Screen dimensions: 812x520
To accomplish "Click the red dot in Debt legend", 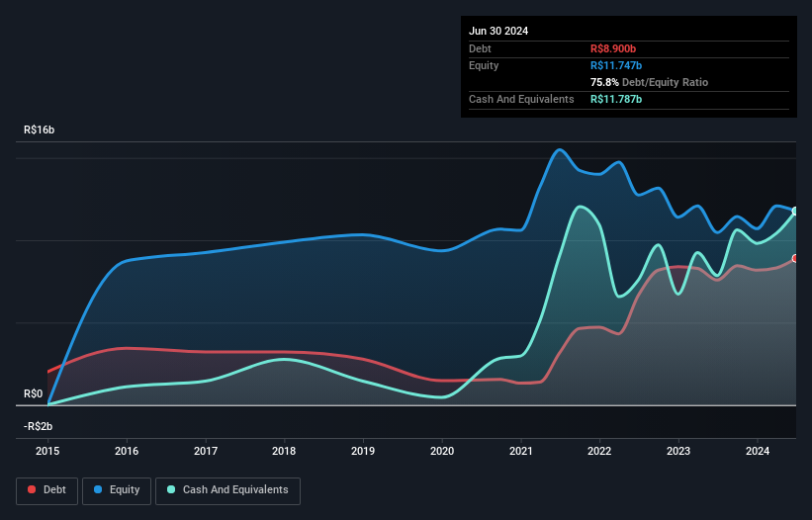I will point(32,489).
